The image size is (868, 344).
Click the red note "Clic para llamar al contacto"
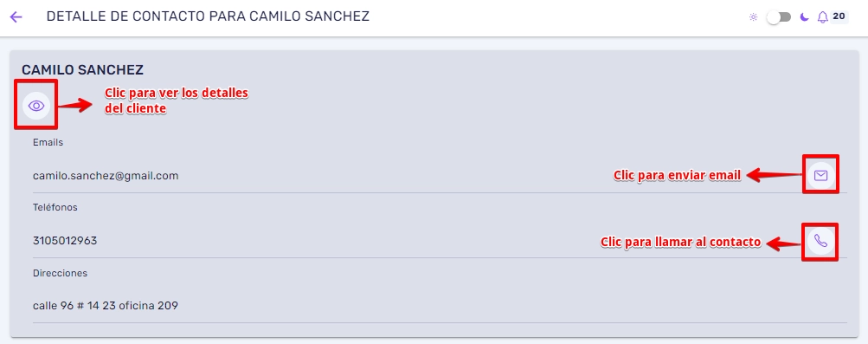pyautogui.click(x=681, y=242)
